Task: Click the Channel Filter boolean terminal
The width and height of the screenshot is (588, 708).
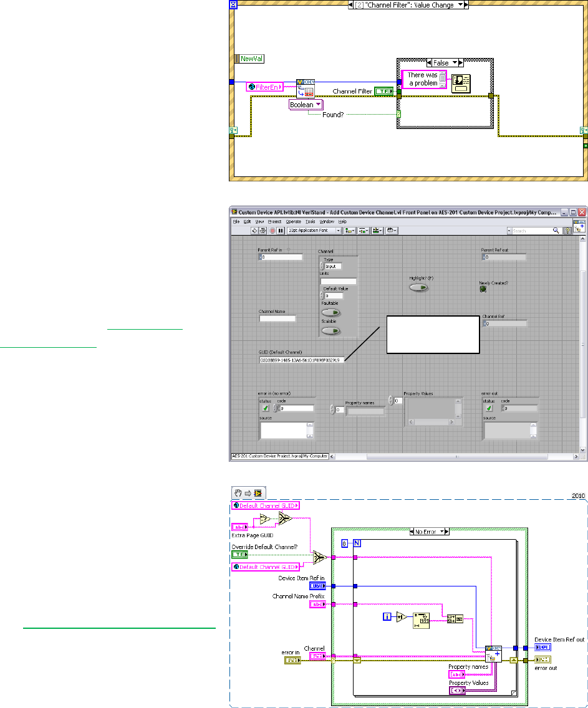Action: [384, 91]
